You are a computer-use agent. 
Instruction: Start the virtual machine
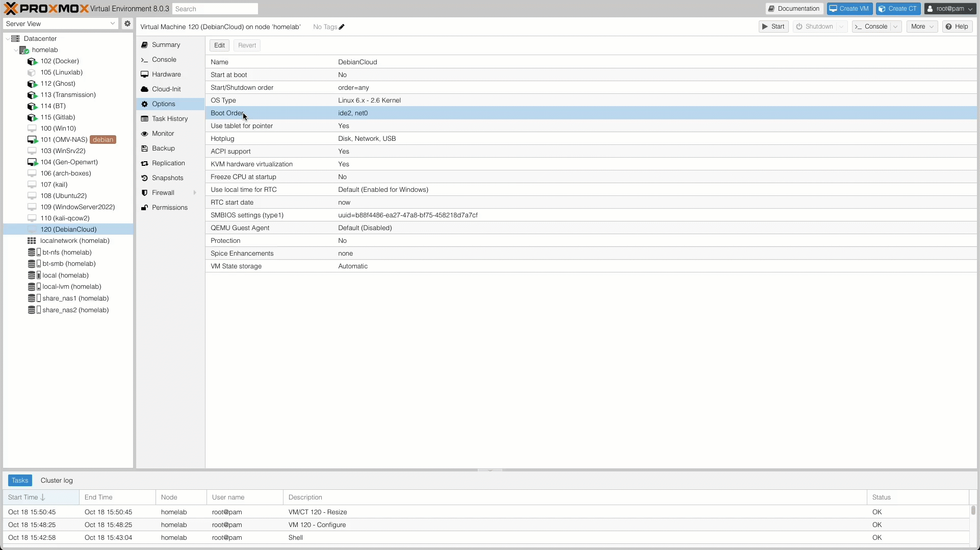[x=773, y=27]
